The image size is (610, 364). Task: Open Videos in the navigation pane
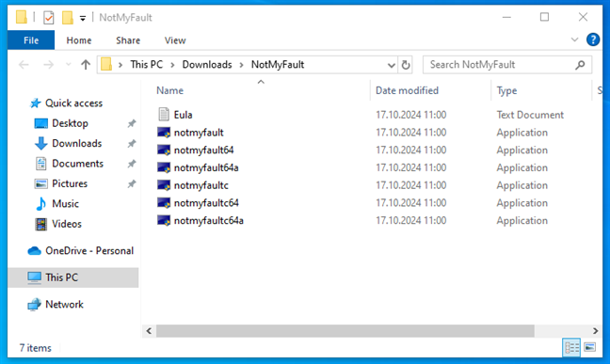coord(67,224)
